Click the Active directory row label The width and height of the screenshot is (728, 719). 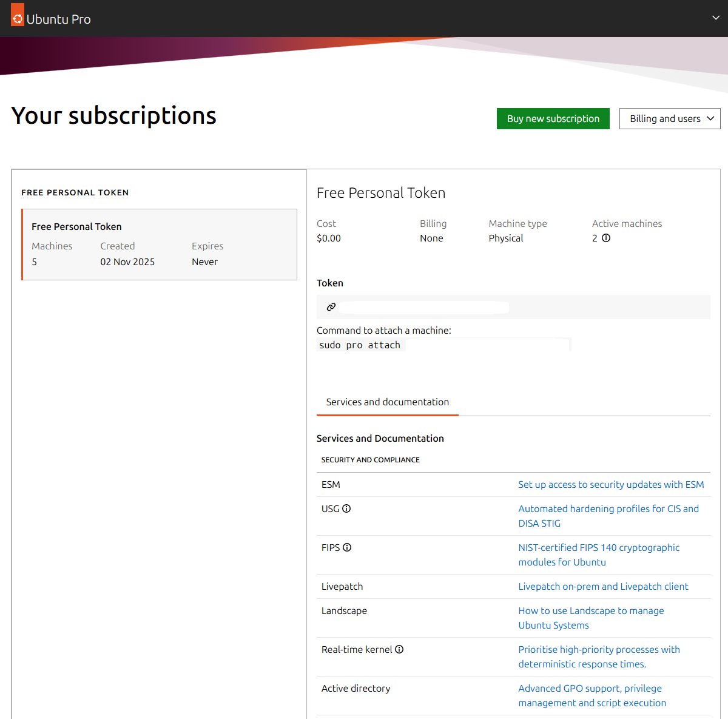tap(356, 688)
